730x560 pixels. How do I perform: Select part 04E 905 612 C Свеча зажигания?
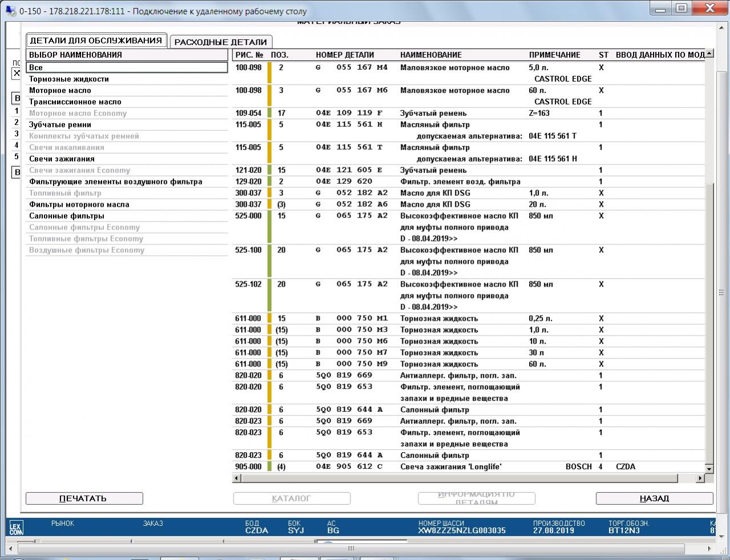(469, 467)
